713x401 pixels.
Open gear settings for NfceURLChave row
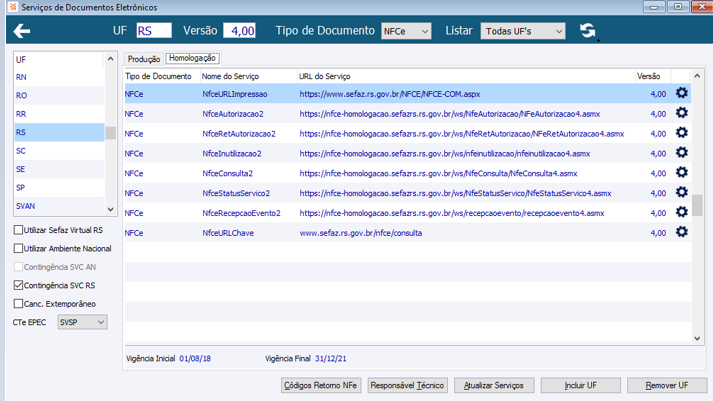click(x=681, y=232)
